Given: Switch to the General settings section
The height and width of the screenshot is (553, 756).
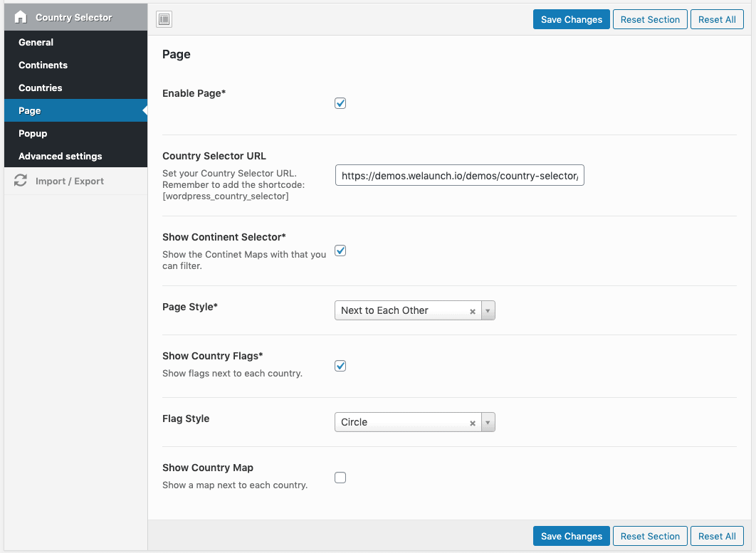Looking at the screenshot, I should coord(36,42).
